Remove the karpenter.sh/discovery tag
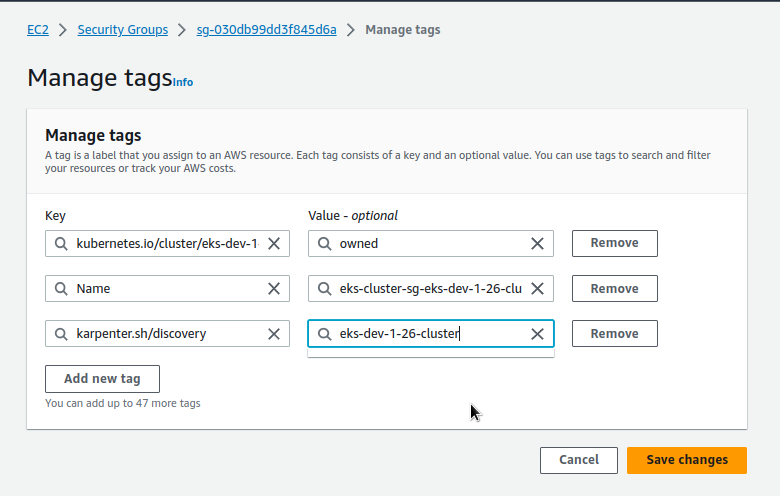Image resolution: width=780 pixels, height=496 pixels. pyautogui.click(x=615, y=333)
